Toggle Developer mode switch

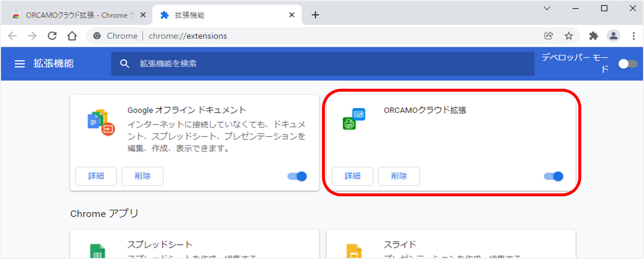click(628, 64)
